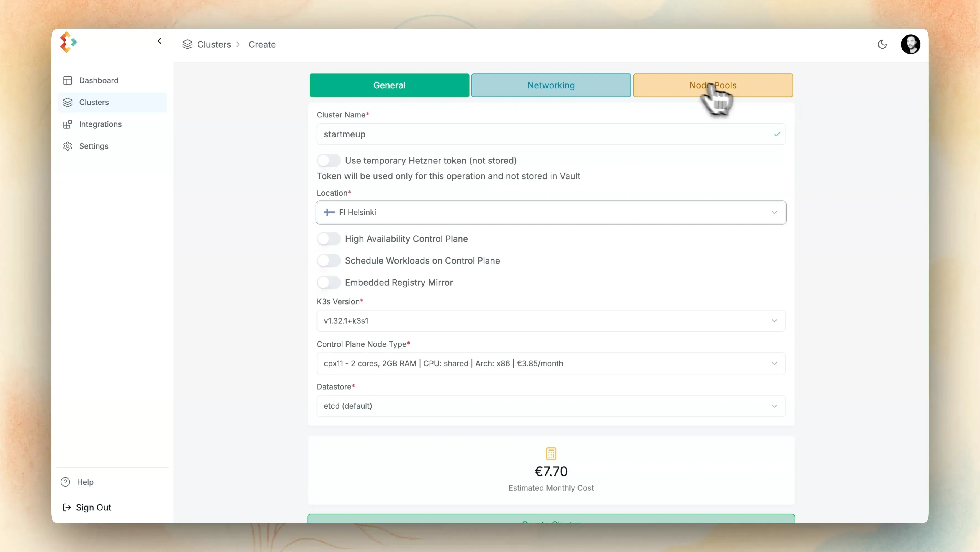Image resolution: width=980 pixels, height=552 pixels.
Task: Open the Dashboard from the sidebar
Action: point(98,80)
